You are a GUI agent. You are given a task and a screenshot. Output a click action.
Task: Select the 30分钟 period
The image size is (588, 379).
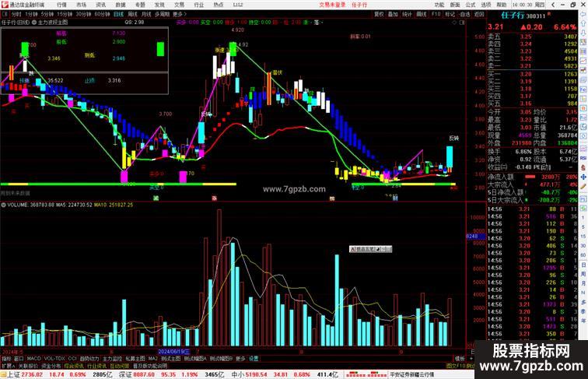point(83,14)
